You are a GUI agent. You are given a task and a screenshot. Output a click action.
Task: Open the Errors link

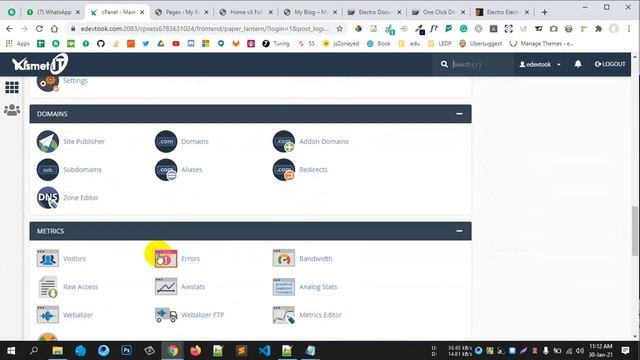[191, 258]
